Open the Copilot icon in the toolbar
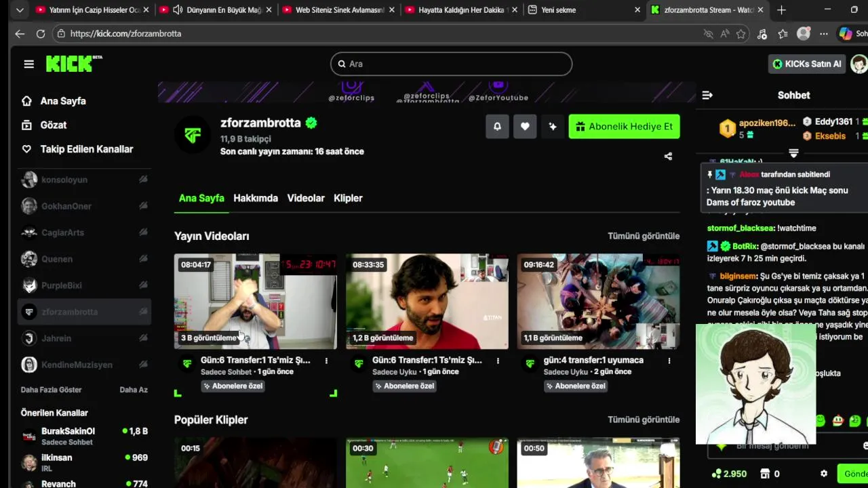The width and height of the screenshot is (868, 488). (x=846, y=33)
